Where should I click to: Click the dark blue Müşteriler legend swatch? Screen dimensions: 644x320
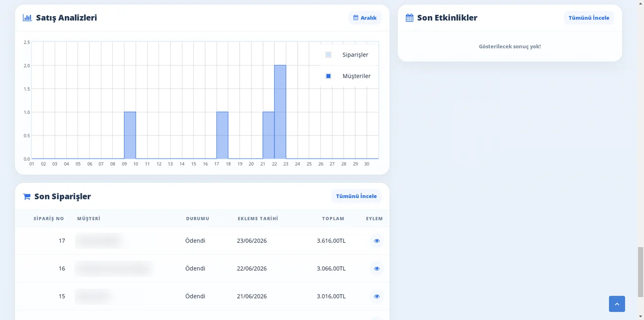coord(328,76)
